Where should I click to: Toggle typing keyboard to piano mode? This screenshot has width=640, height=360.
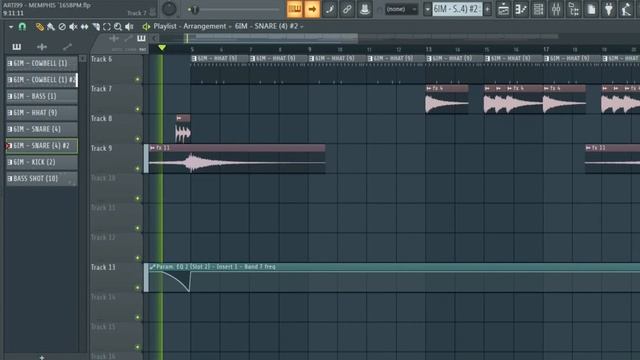[294, 9]
